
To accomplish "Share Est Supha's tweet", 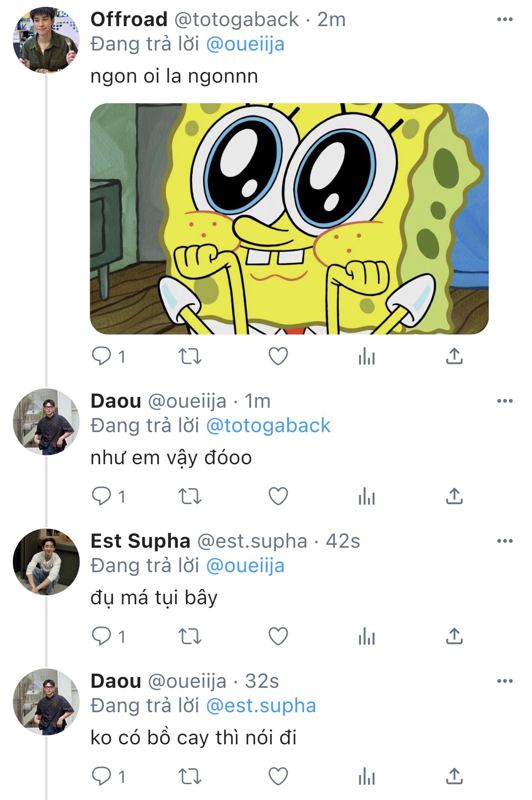I will pyautogui.click(x=454, y=636).
